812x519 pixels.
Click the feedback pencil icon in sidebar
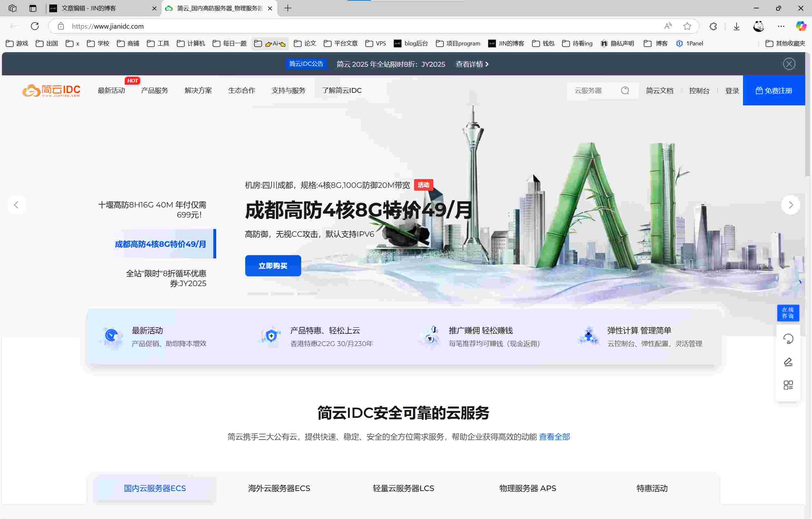pyautogui.click(x=788, y=362)
